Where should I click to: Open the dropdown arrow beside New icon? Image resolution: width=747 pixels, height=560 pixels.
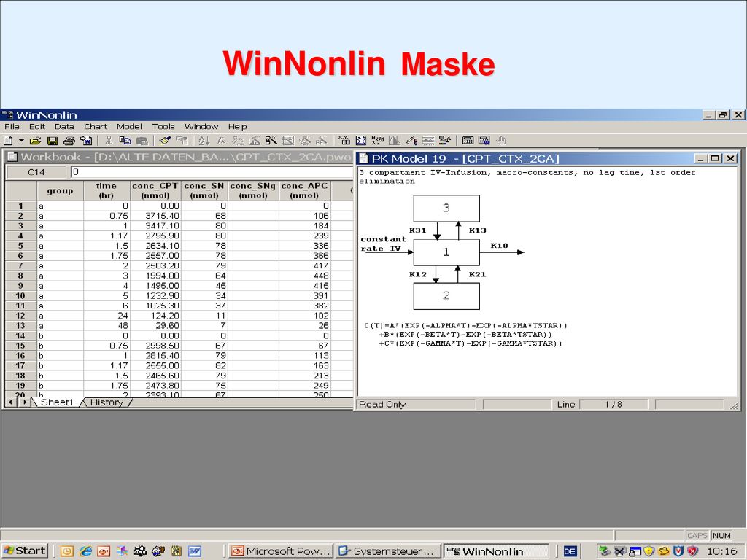(21, 141)
